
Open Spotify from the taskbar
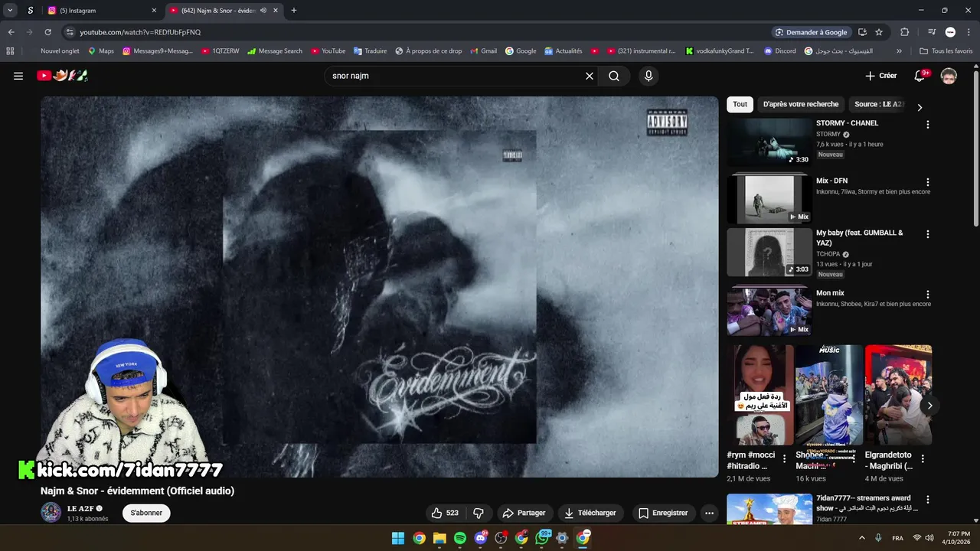click(460, 538)
